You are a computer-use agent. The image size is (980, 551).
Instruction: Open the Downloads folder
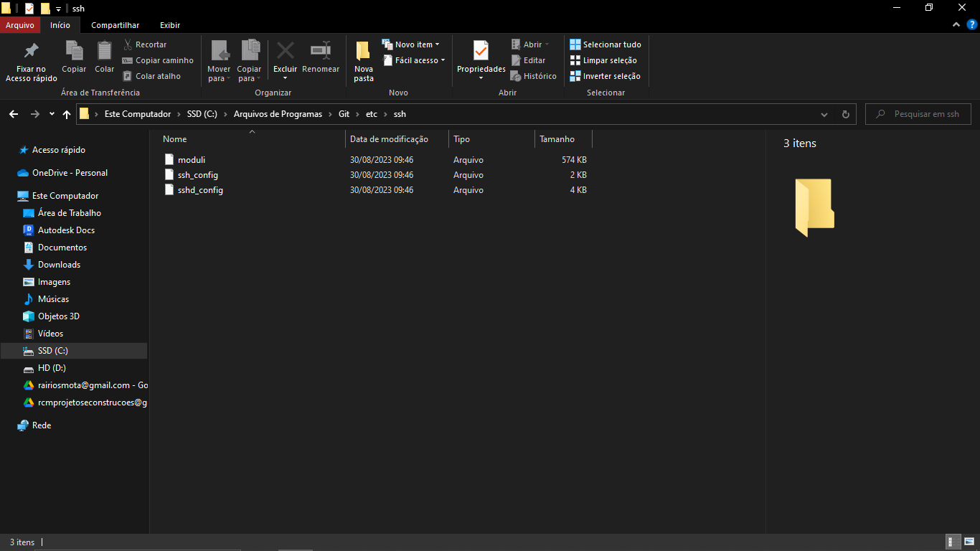click(59, 265)
